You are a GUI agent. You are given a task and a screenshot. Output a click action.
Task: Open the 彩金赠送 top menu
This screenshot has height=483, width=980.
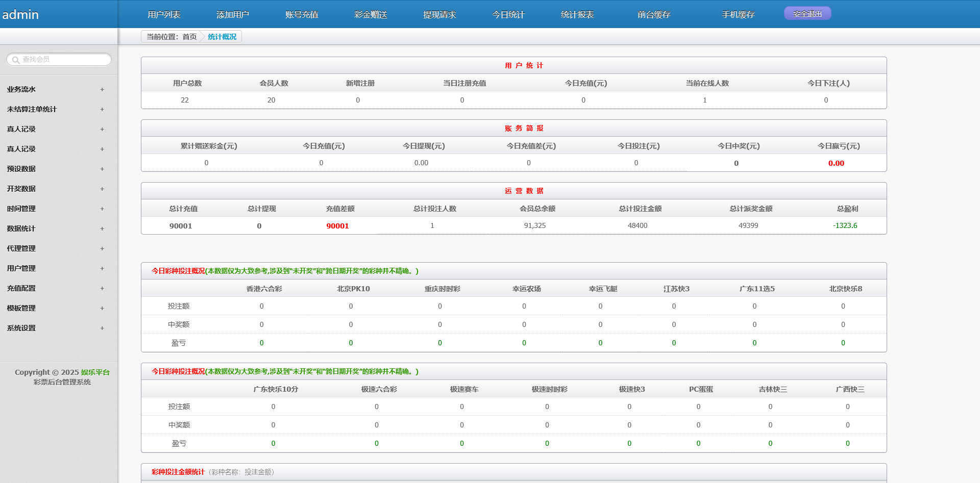coord(371,14)
